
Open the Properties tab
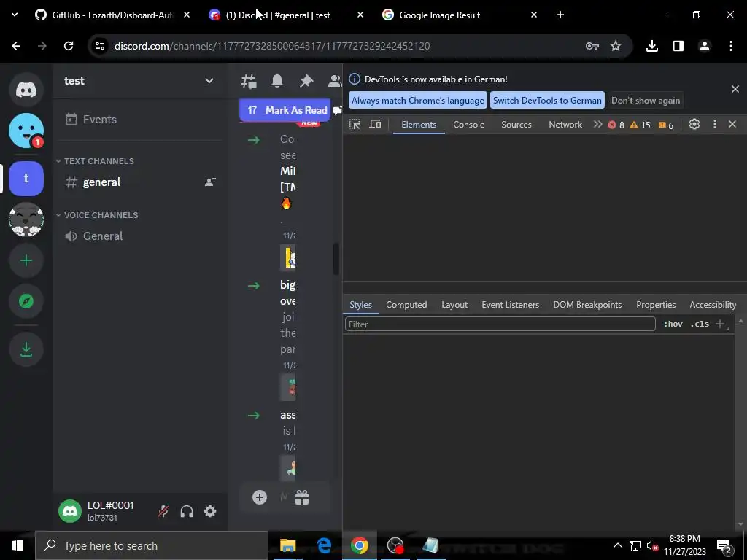click(x=656, y=305)
